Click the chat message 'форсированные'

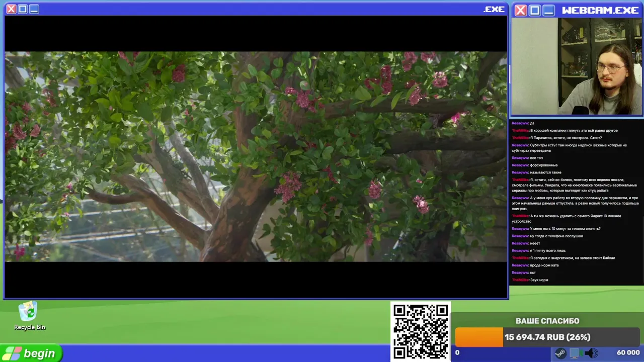point(535,165)
